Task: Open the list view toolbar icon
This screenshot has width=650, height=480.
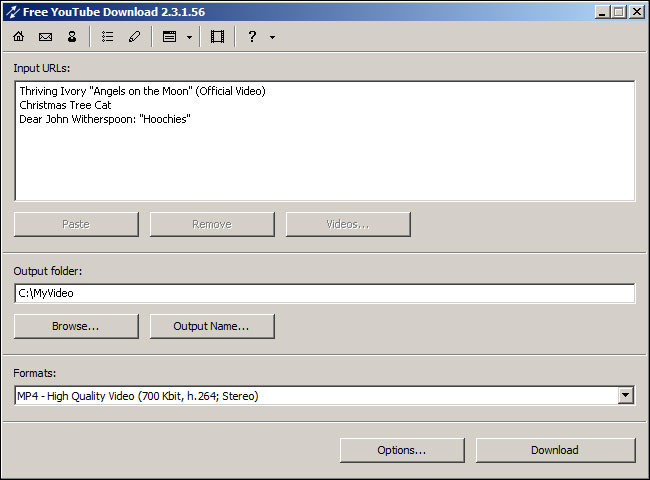Action: [107, 37]
